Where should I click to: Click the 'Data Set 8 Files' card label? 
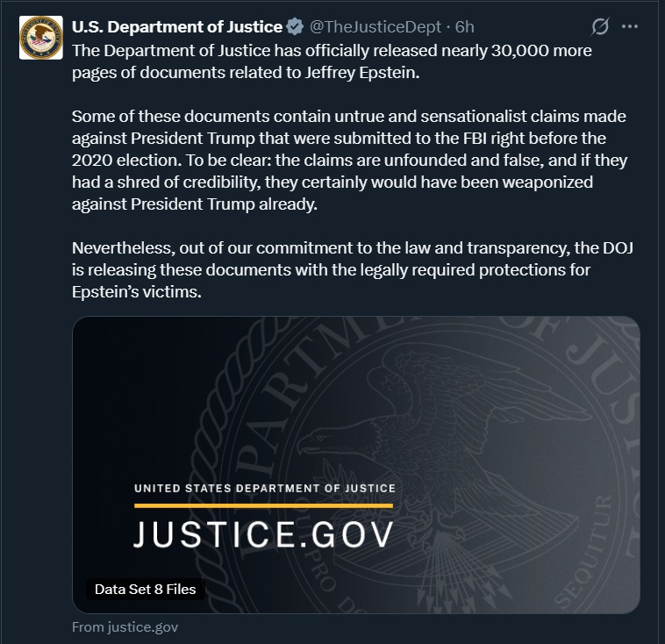click(x=145, y=589)
